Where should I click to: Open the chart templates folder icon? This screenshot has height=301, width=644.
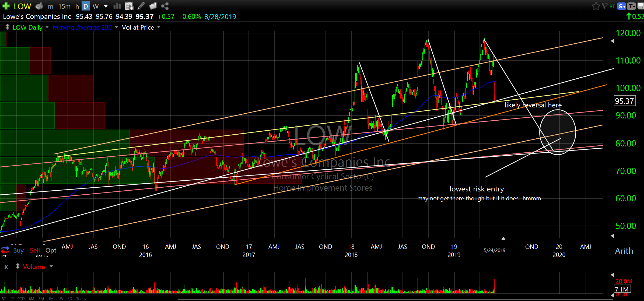pos(153,6)
